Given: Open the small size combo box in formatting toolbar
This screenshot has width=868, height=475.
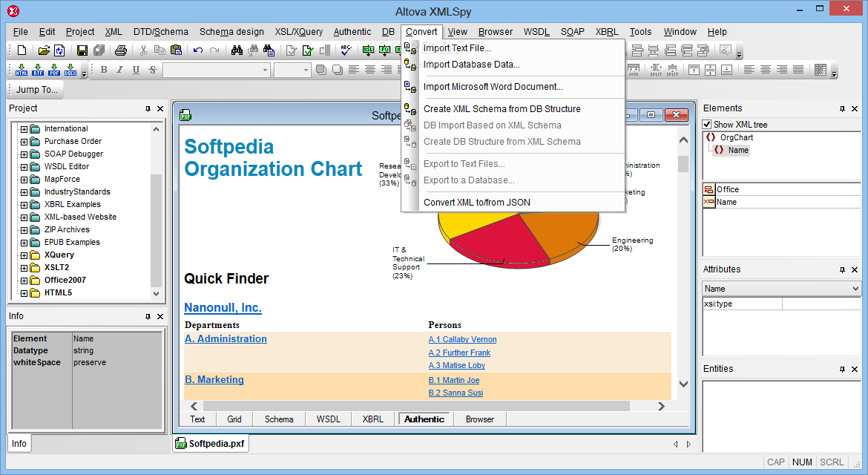Looking at the screenshot, I should [x=292, y=70].
